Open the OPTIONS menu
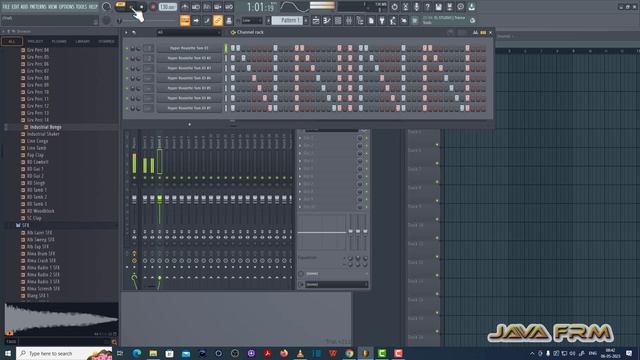 [67, 7]
